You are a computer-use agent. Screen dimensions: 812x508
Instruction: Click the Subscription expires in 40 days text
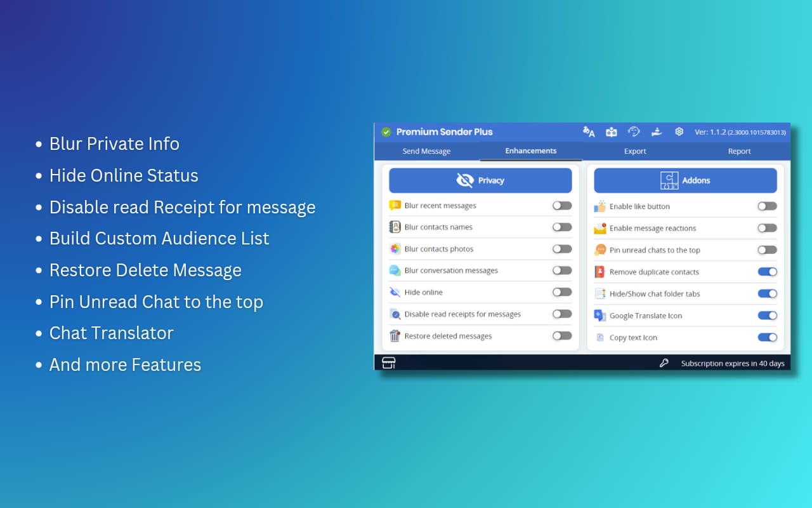(731, 363)
